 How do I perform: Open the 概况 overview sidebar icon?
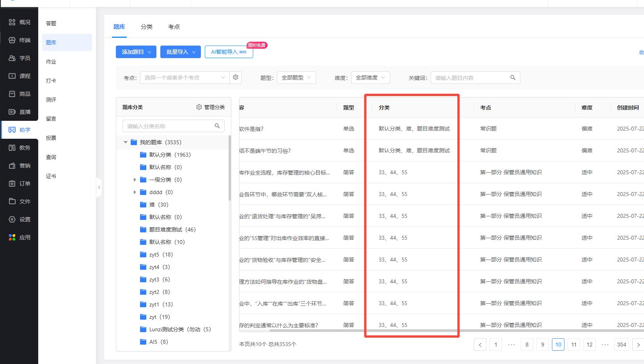click(12, 22)
